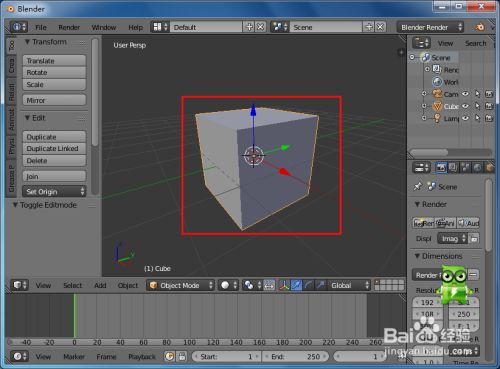Screen dimensions: 500x369
Task: Click the screen layout browse icon beside Default
Action: pos(160,27)
